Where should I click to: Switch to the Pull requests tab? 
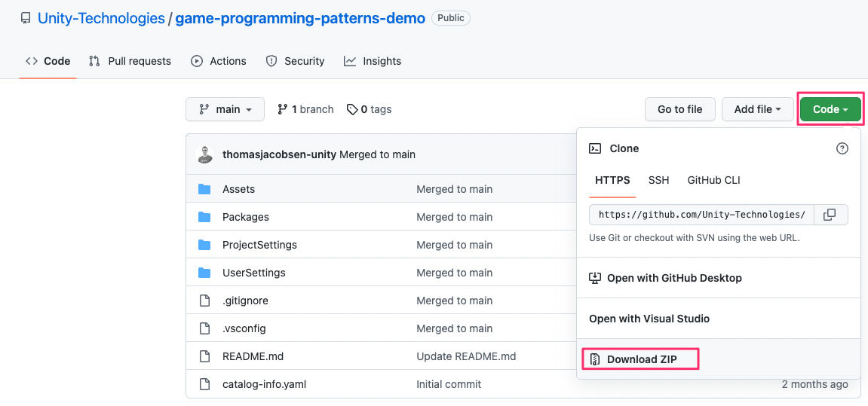130,61
